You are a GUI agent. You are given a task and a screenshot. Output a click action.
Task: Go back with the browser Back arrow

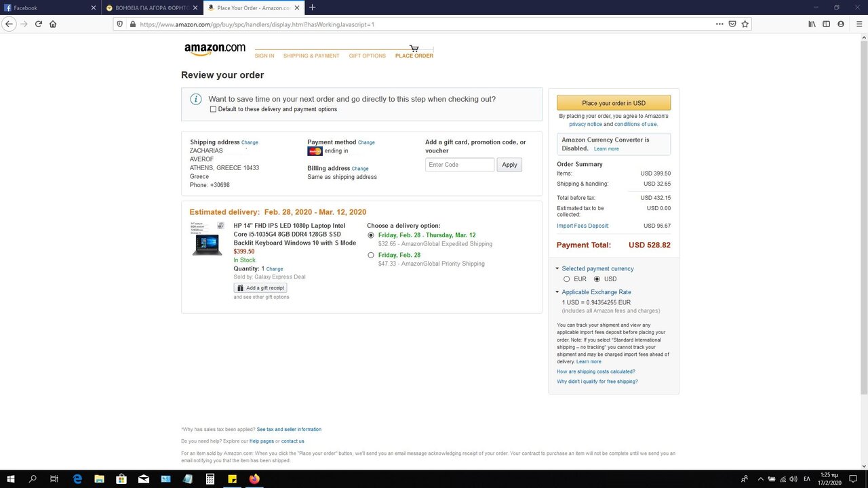pos(9,24)
